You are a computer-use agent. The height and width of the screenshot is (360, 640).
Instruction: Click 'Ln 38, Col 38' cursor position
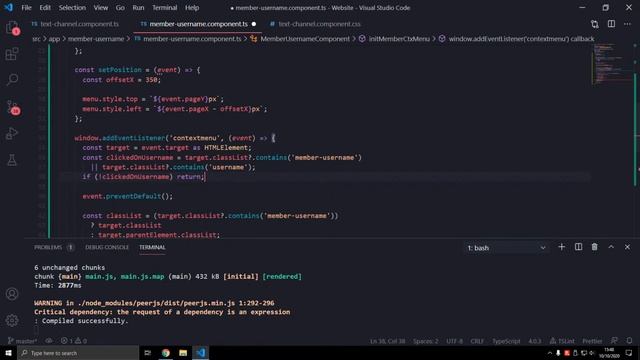pos(388,341)
